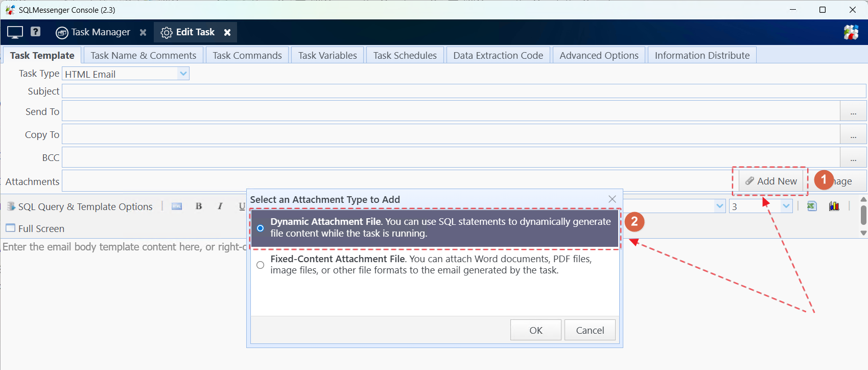The image size is (868, 370).
Task: Click the toolbar scroll up arrow
Action: pos(863,199)
